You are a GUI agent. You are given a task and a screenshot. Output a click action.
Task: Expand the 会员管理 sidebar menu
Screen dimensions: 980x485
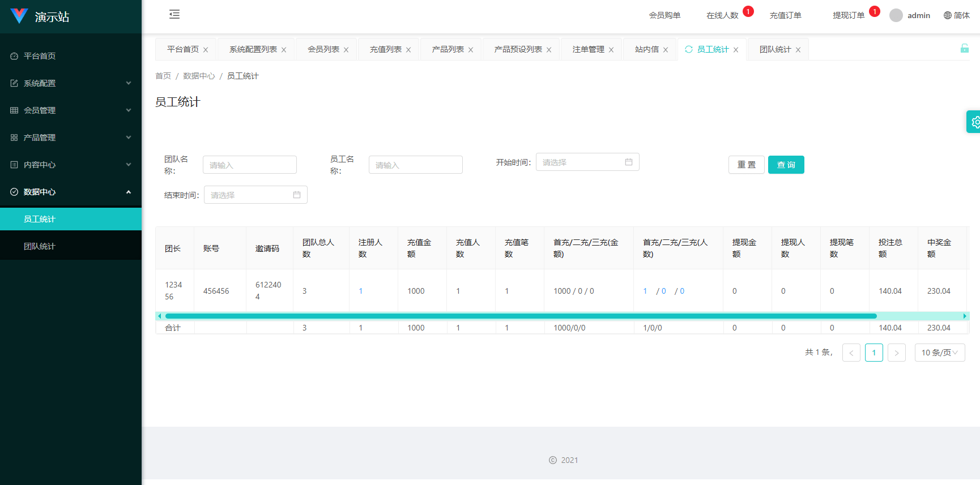71,110
